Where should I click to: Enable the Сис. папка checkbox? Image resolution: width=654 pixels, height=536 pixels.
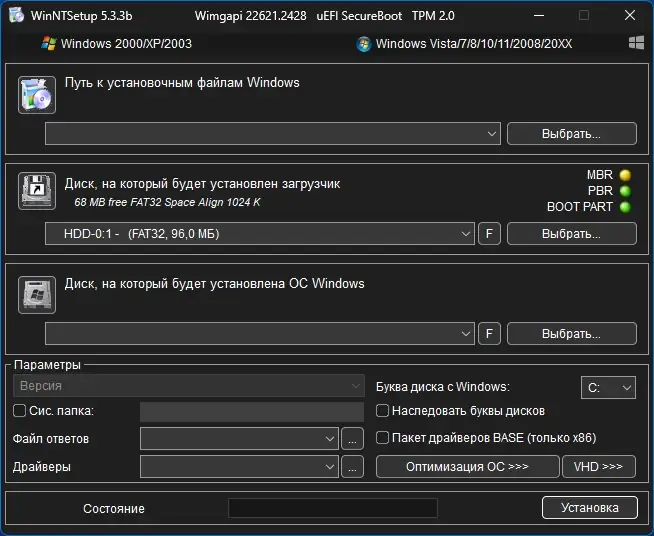click(20, 410)
